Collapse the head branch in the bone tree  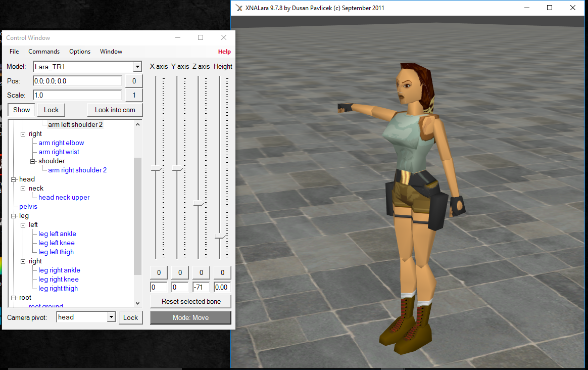[x=14, y=179]
